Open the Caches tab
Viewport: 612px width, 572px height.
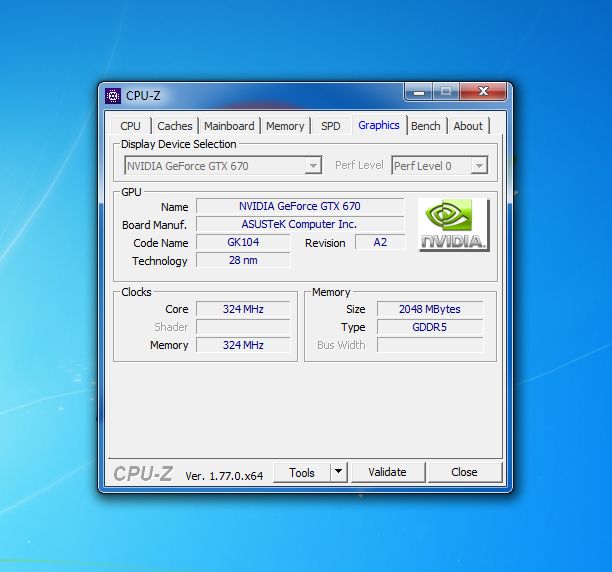(174, 126)
